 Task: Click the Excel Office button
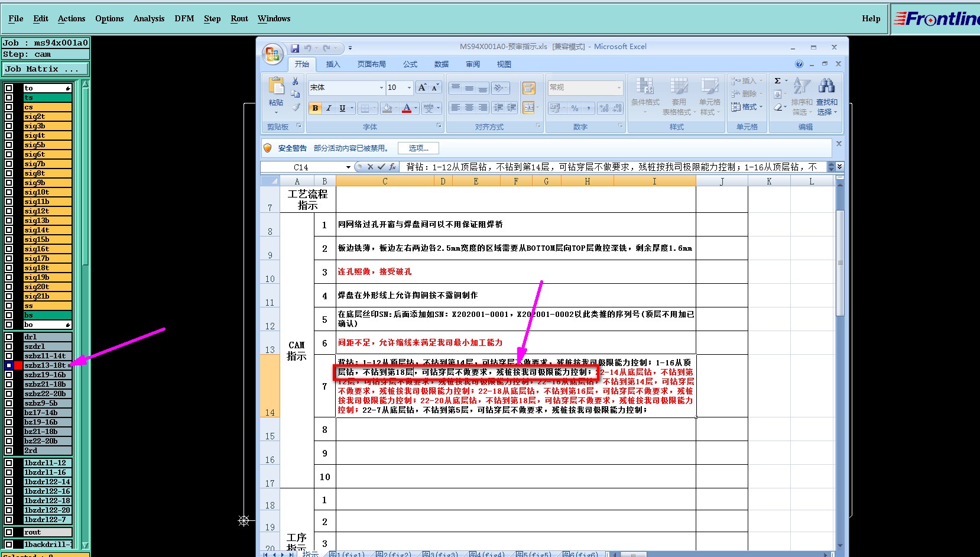click(272, 55)
